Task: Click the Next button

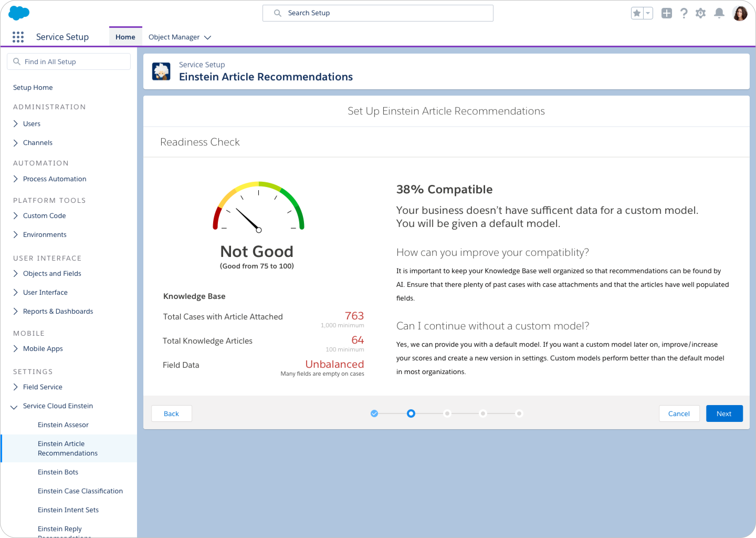Action: tap(724, 413)
